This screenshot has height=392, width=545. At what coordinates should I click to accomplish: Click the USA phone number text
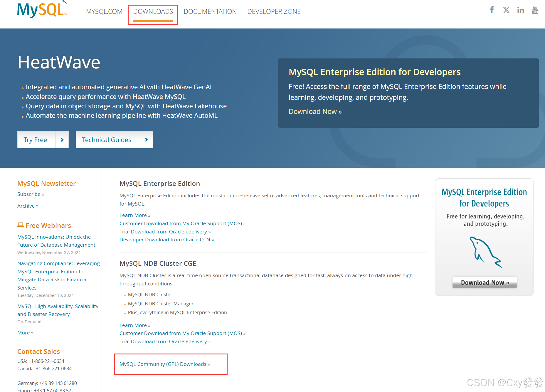(41, 361)
